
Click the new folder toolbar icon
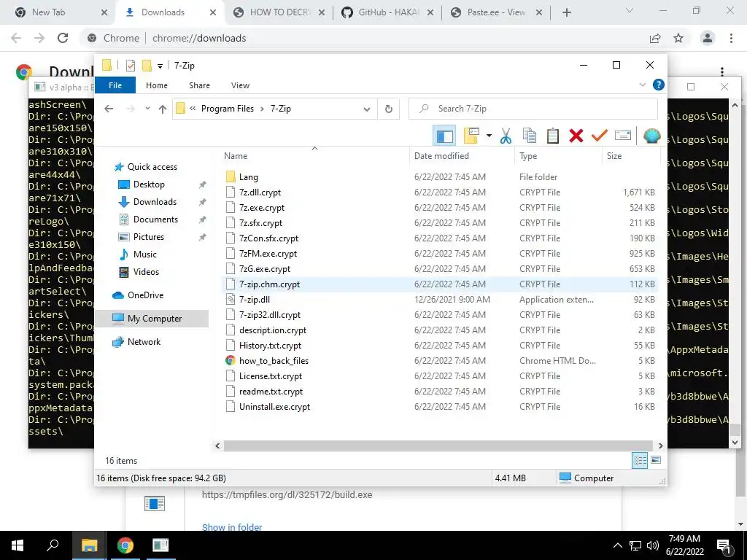coord(471,136)
